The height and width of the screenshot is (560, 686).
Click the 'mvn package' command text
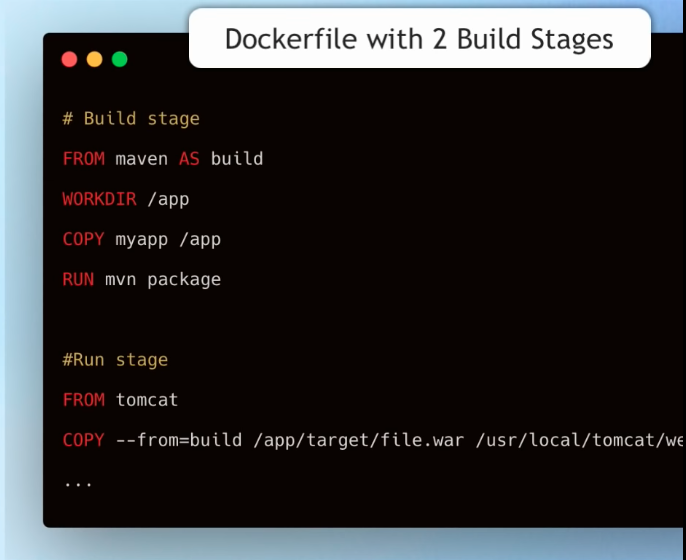[x=163, y=279]
